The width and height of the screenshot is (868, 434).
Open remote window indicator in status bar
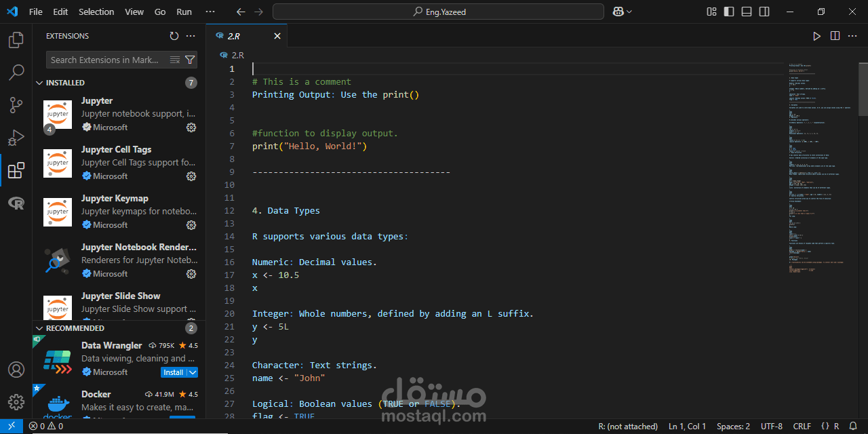(12, 427)
